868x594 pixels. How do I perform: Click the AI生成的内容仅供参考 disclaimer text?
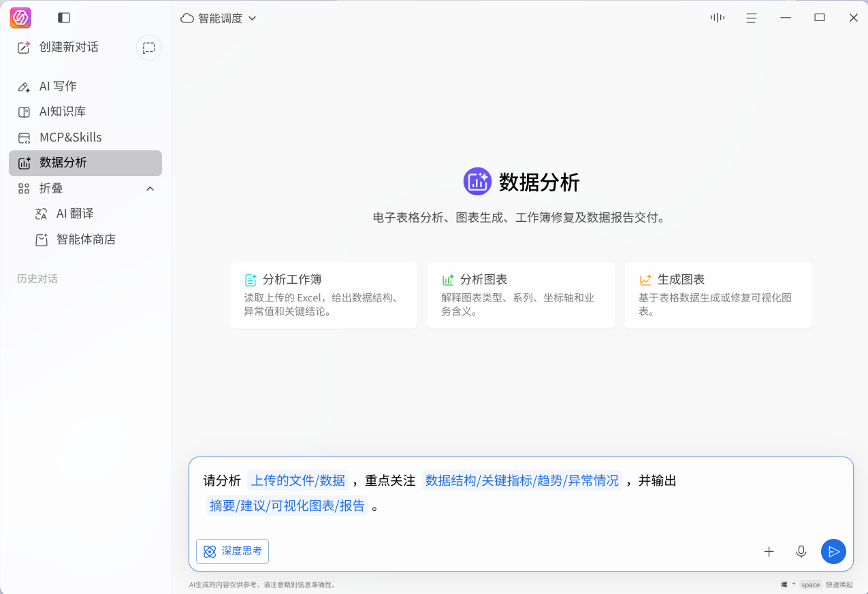(x=262, y=584)
